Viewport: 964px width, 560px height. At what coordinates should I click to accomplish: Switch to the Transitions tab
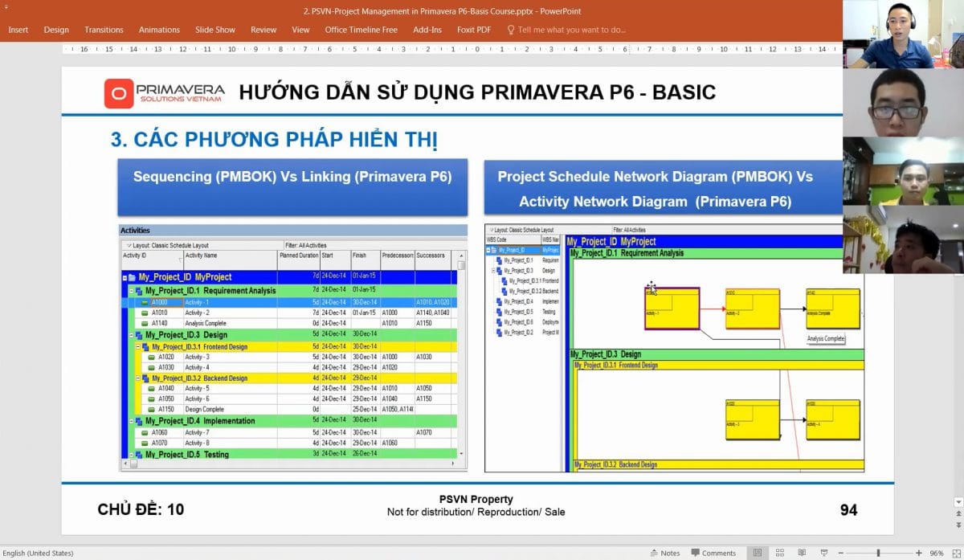point(104,30)
